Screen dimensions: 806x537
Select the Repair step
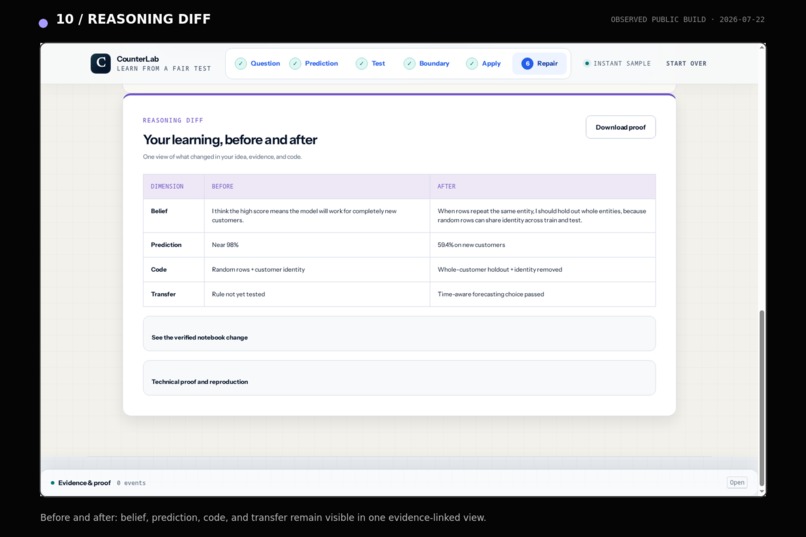tap(540, 64)
